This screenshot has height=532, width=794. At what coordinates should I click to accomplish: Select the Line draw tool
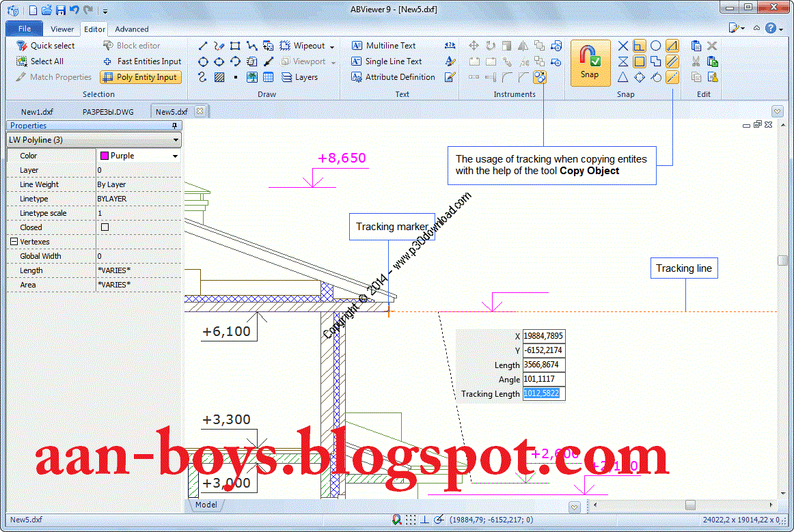pyautogui.click(x=203, y=46)
